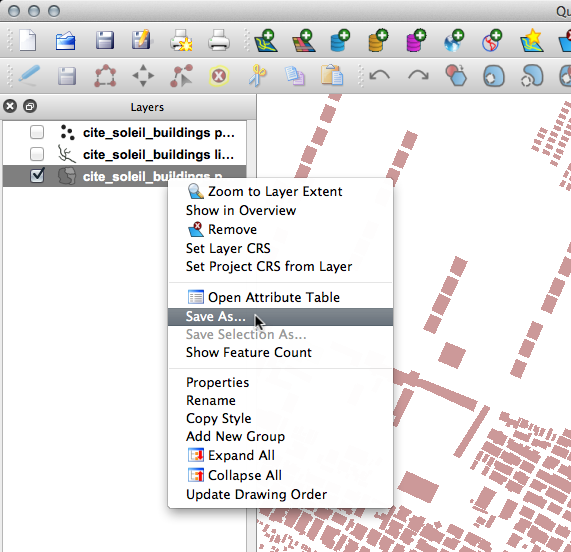This screenshot has width=571, height=552.
Task: Open Composer Manager printer icon
Action: pos(219,40)
